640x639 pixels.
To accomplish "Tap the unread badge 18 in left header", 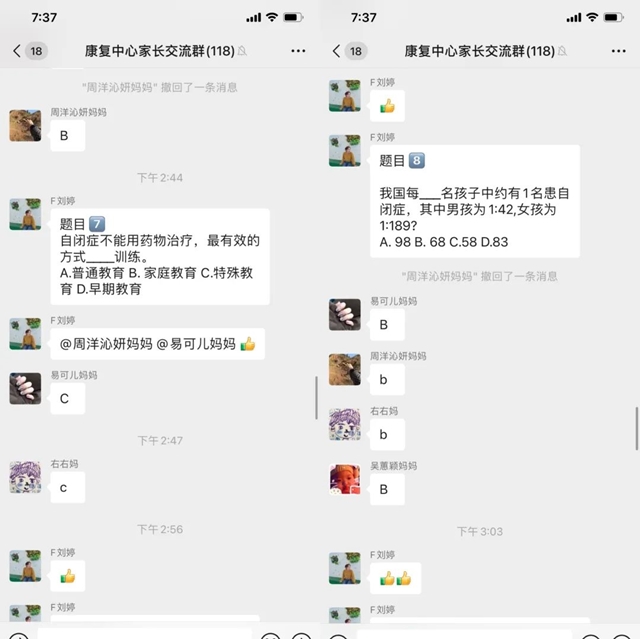I will pyautogui.click(x=36, y=51).
